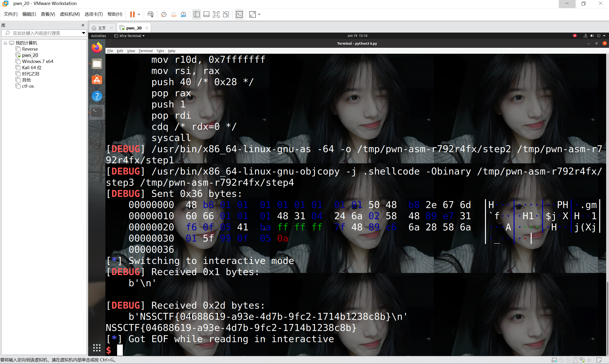Revert the virtual machine to its snapshot
Image resolution: width=609 pixels, height=364 pixels.
(x=173, y=15)
